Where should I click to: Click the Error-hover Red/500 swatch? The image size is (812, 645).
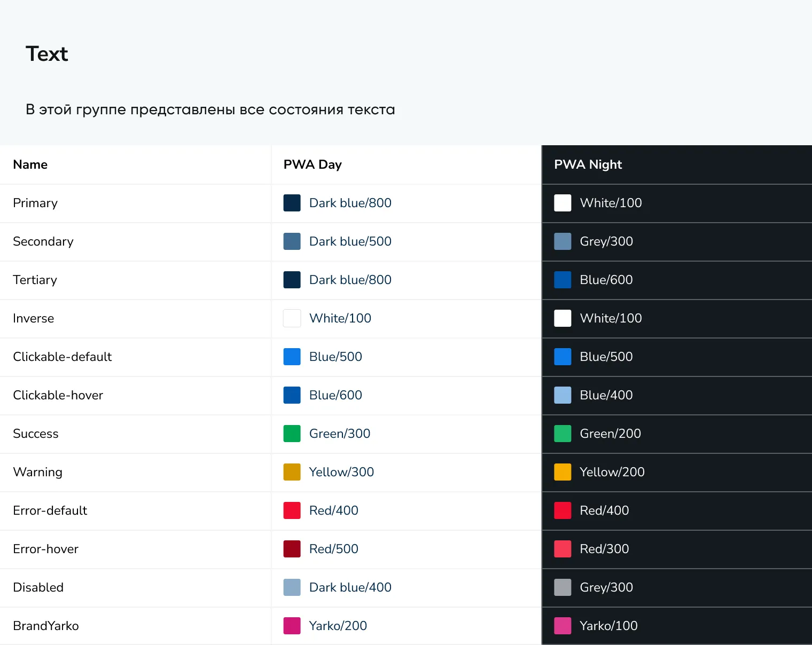[292, 549]
